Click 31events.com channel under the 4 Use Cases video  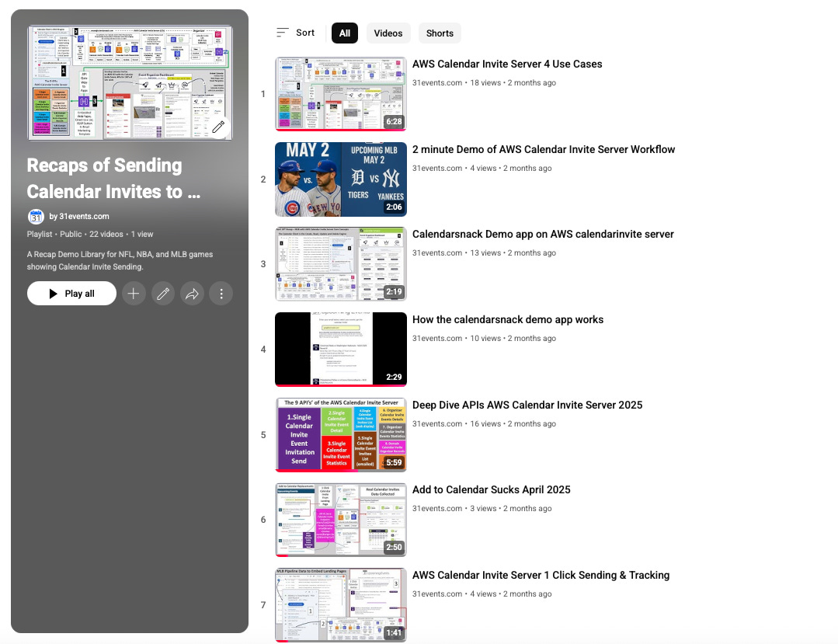pyautogui.click(x=437, y=83)
